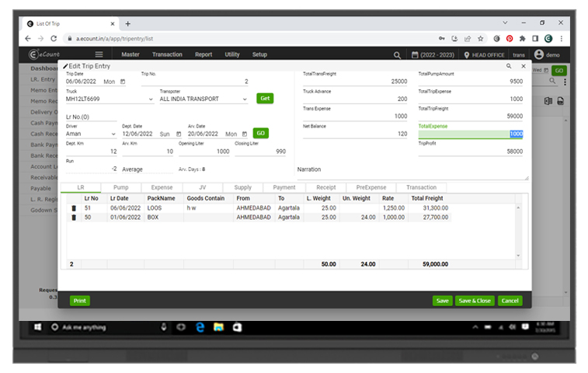Click the green Get button
The height and width of the screenshot is (373, 588).
point(265,99)
